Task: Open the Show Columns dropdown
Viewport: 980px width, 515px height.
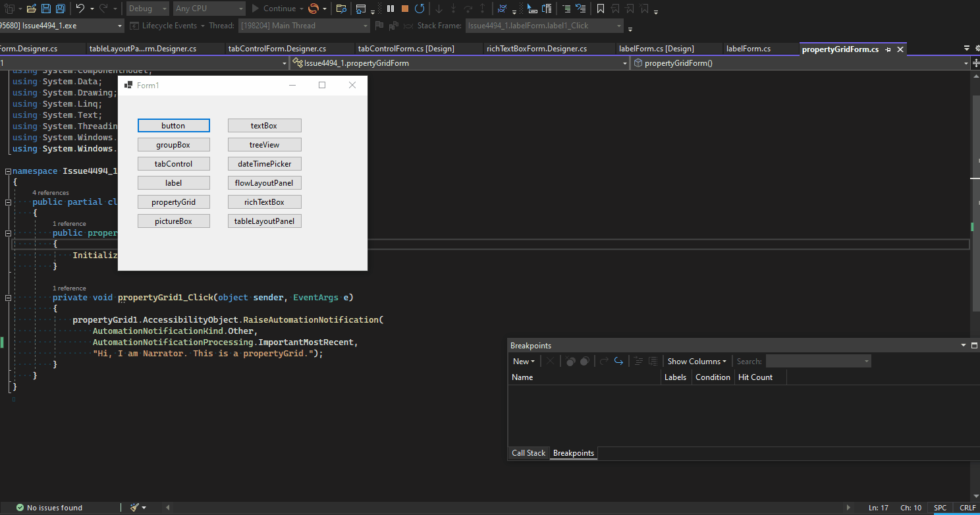Action: click(697, 361)
